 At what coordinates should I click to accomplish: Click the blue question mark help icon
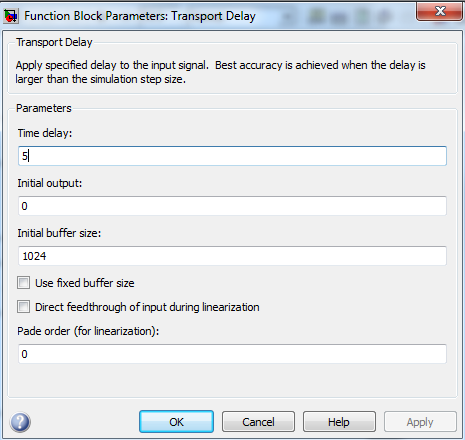click(20, 422)
